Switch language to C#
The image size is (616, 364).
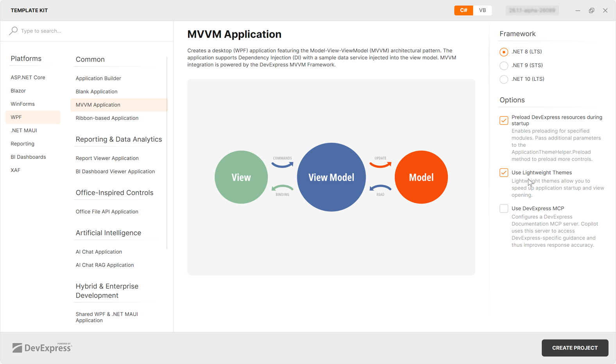click(464, 10)
